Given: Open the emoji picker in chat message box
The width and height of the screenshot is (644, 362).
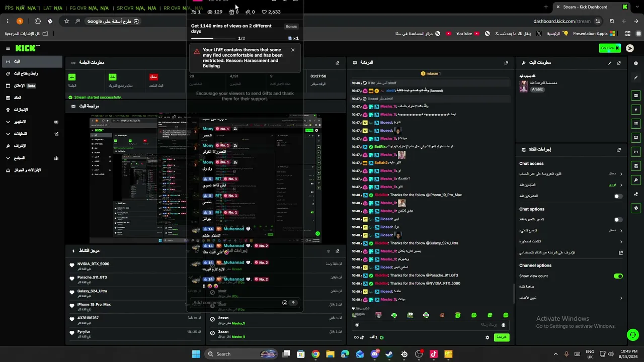Looking at the screenshot, I should [503, 325].
